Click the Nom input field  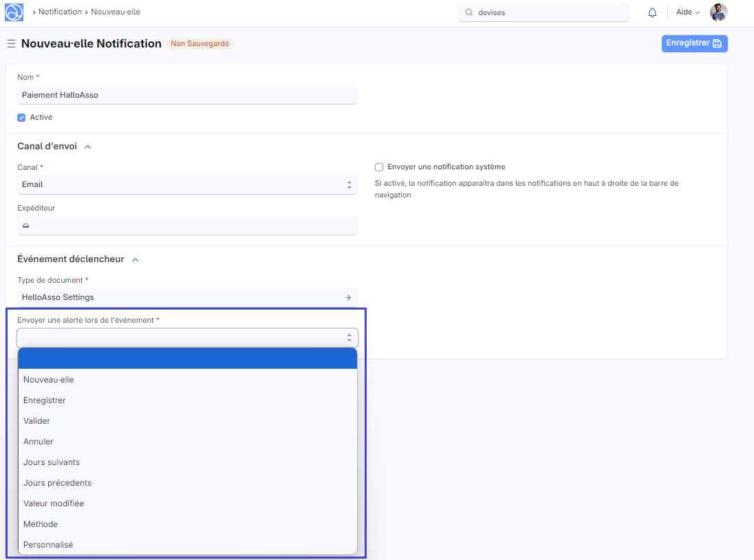click(x=187, y=96)
